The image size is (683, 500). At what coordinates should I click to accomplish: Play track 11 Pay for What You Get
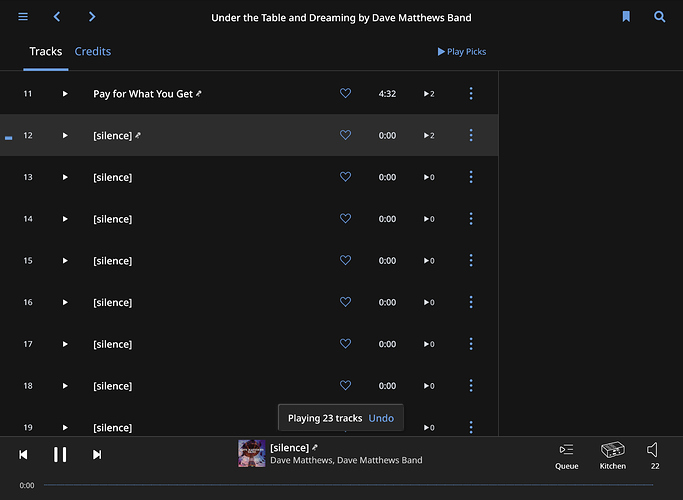pyautogui.click(x=65, y=94)
